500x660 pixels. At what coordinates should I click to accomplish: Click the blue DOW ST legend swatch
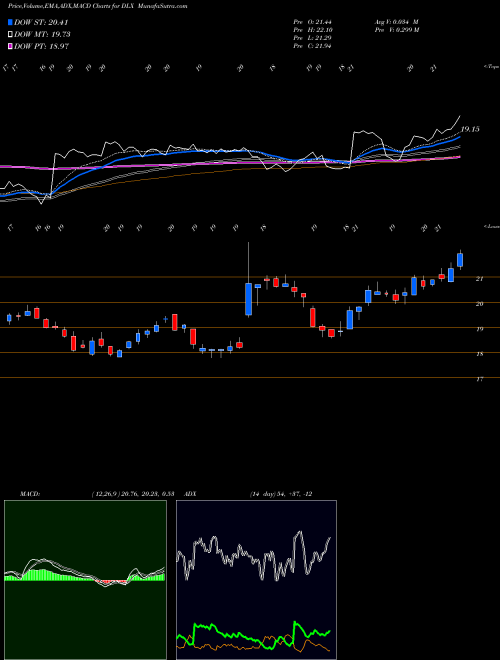10,22
